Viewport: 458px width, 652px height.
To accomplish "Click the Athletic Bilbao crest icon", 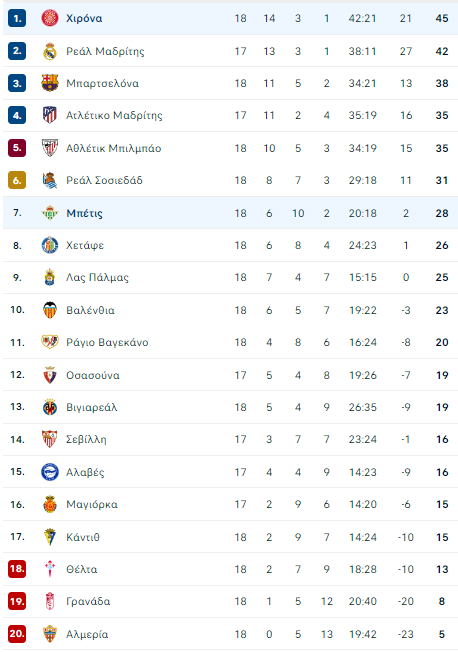I will [x=50, y=148].
